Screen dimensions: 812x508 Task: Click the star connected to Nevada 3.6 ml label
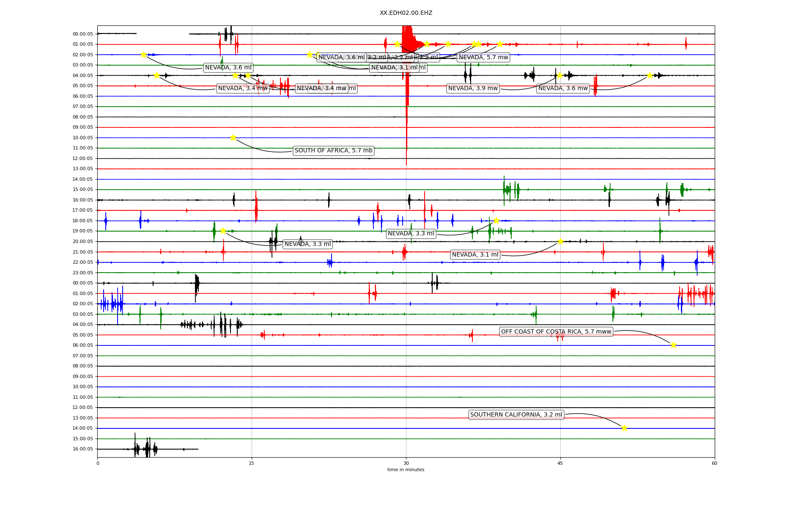tap(143, 55)
